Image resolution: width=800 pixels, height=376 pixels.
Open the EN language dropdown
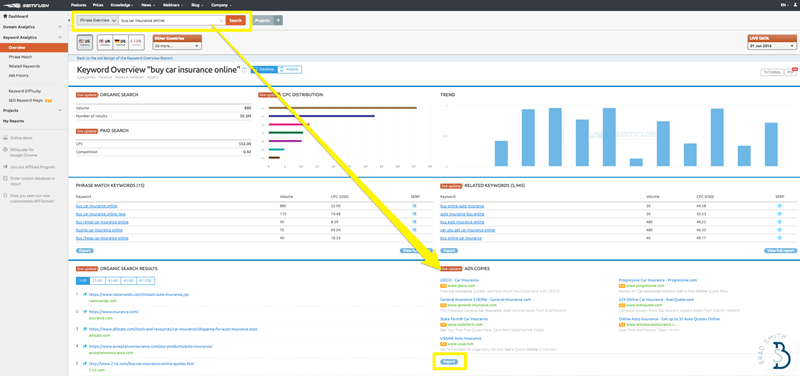pos(784,5)
